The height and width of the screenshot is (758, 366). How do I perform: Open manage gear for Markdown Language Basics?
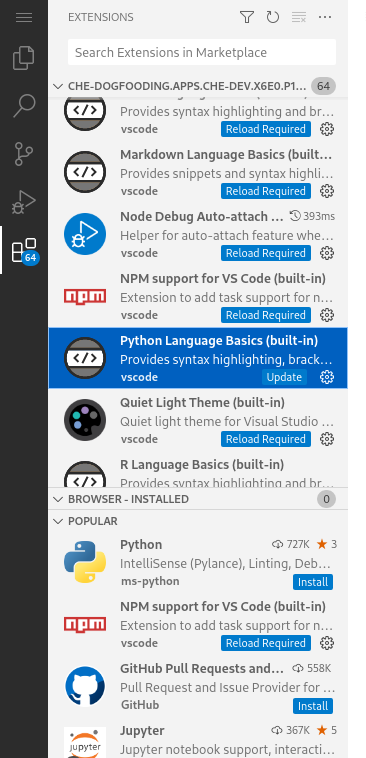327,191
